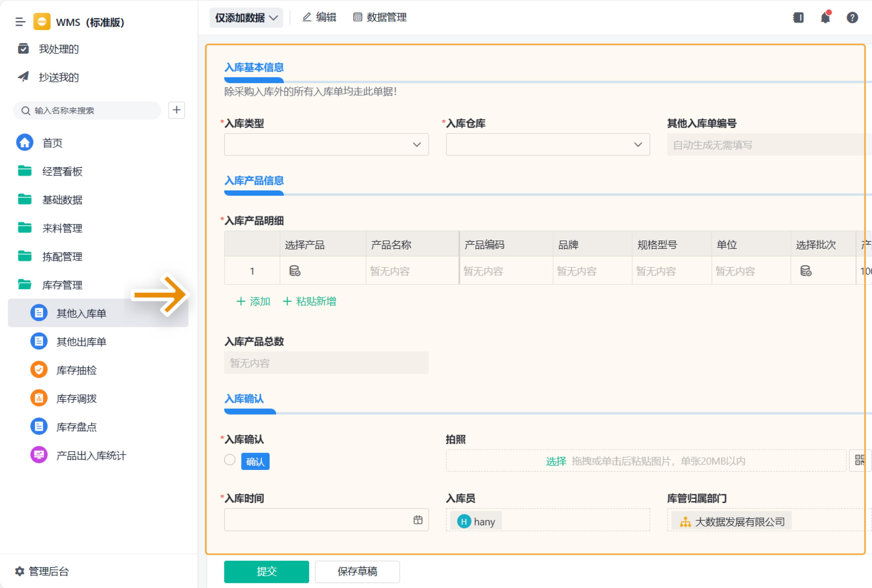Click the select product database icon

pyautogui.click(x=295, y=271)
